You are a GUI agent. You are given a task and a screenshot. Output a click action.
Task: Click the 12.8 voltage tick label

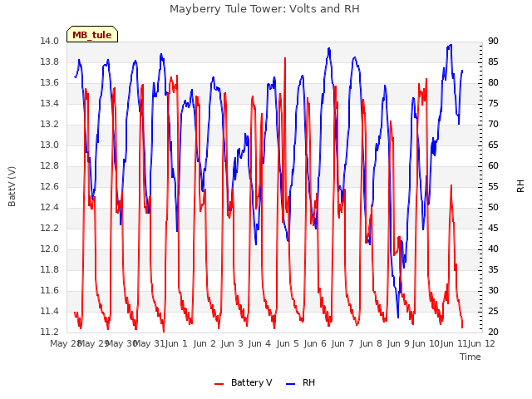[x=49, y=166]
